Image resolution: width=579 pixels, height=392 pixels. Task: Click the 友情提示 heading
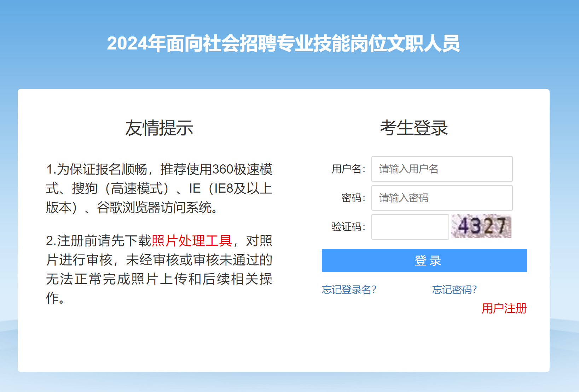click(159, 128)
